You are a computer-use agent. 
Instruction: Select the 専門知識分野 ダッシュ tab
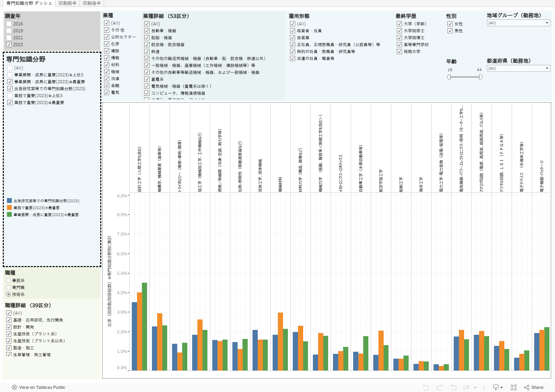pyautogui.click(x=29, y=3)
